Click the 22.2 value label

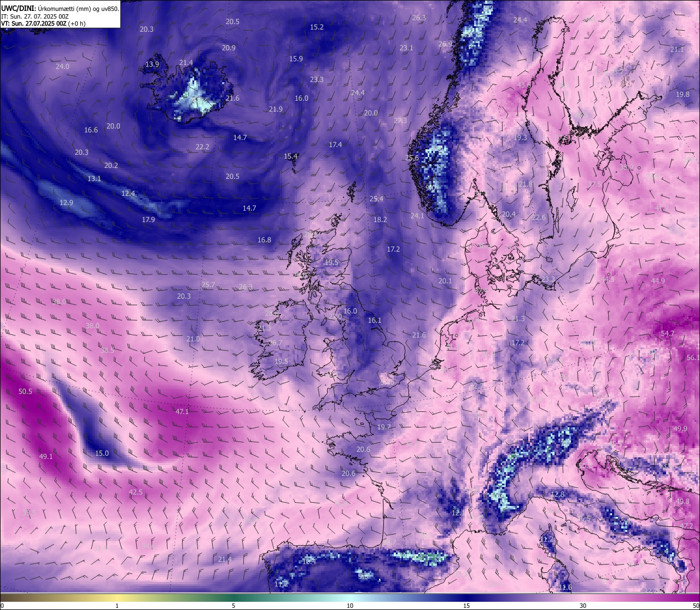pos(202,147)
